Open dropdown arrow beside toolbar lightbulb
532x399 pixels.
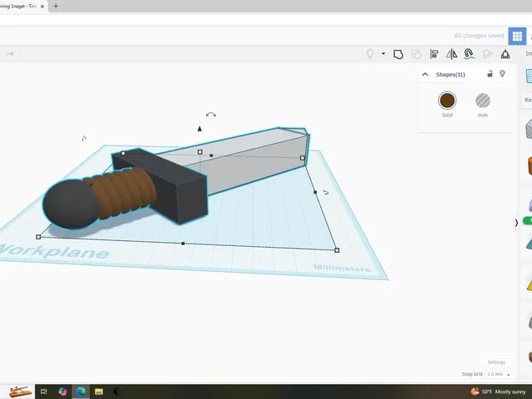tap(383, 53)
